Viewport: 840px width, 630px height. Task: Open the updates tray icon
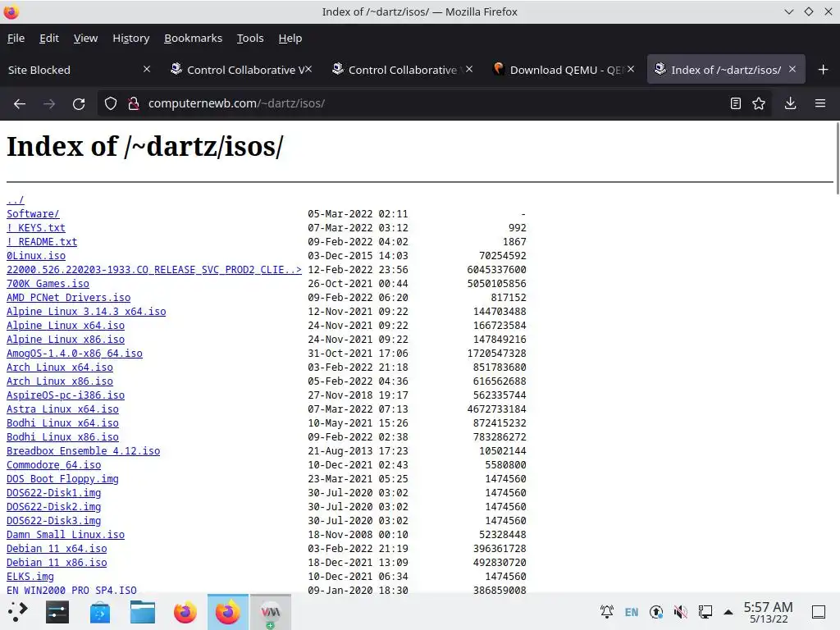tap(656, 612)
